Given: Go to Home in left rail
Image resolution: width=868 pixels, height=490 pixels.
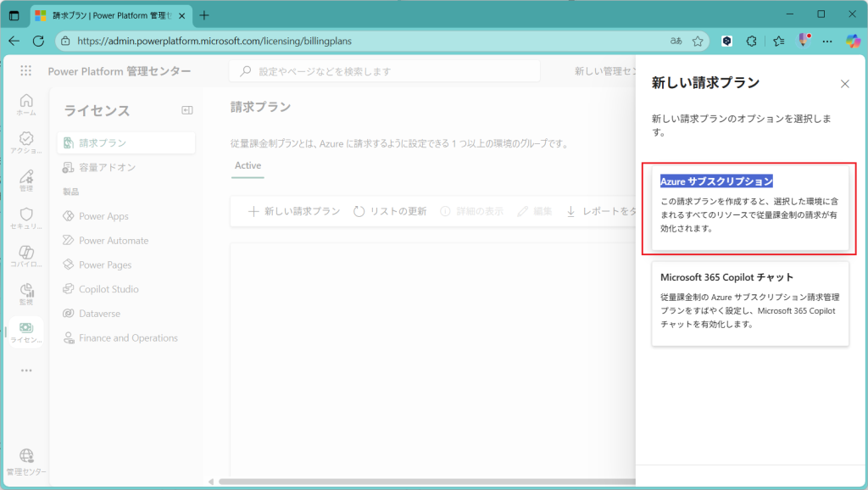Looking at the screenshot, I should click(x=26, y=104).
